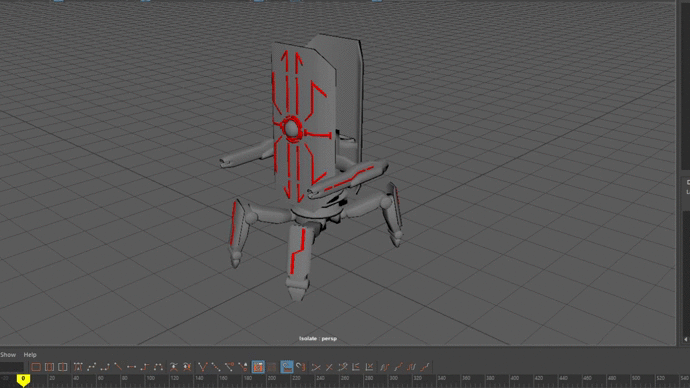Disable normalized curve display
The image size is (690, 388).
329,367
